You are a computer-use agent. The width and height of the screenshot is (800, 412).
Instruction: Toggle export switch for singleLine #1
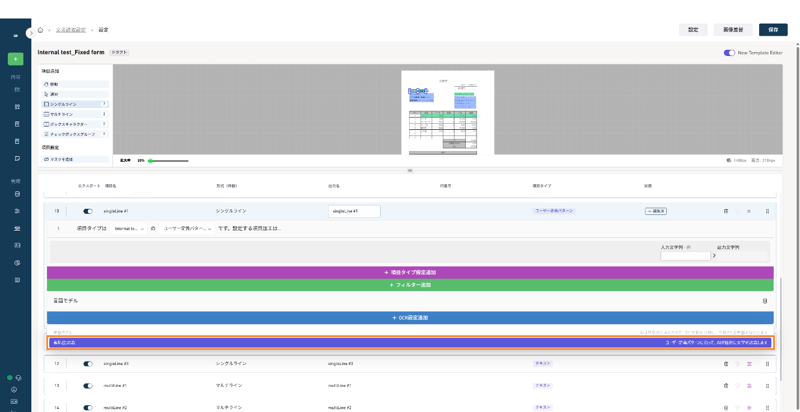[88, 211]
